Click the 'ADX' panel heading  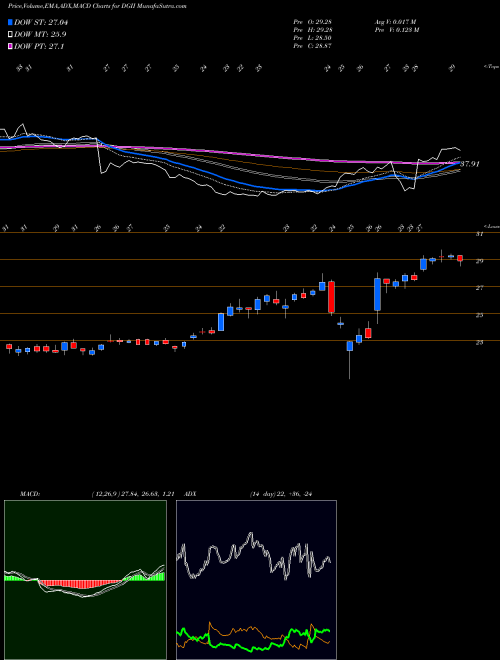coord(190,494)
